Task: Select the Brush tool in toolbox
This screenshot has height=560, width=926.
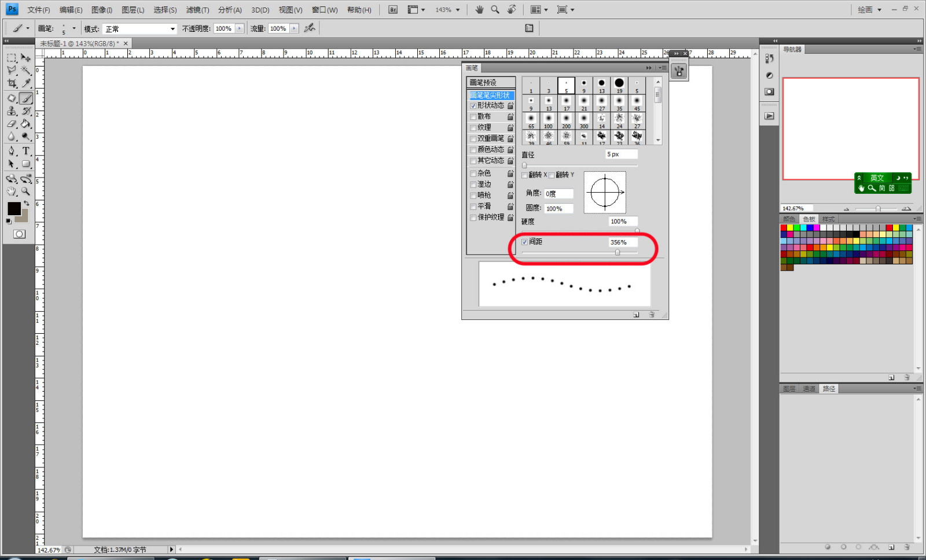Action: [26, 98]
